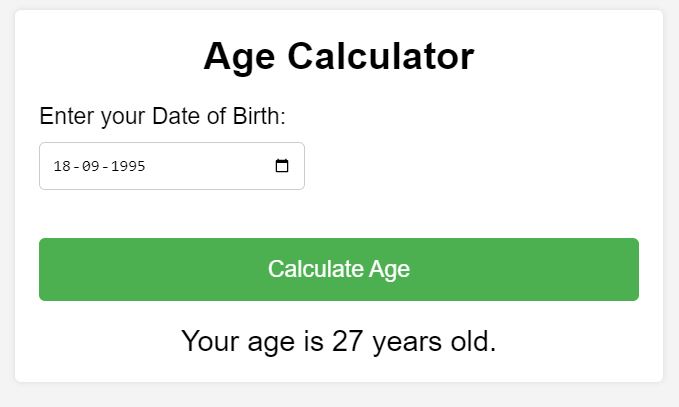Select the year value 1995 in date field

(x=129, y=167)
